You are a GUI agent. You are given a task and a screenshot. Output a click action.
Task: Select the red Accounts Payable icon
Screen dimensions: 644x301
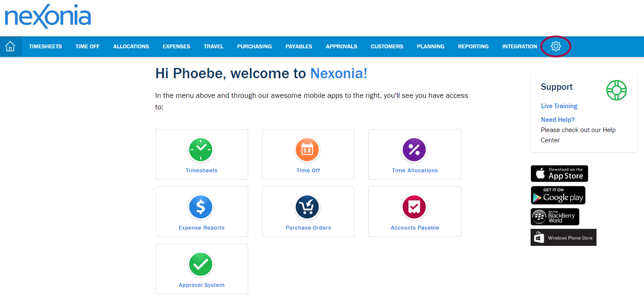(414, 207)
